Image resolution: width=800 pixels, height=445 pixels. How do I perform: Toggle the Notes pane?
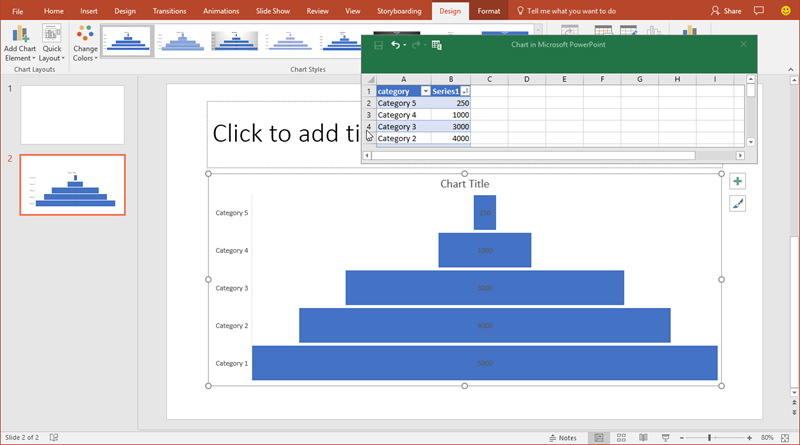[563, 438]
